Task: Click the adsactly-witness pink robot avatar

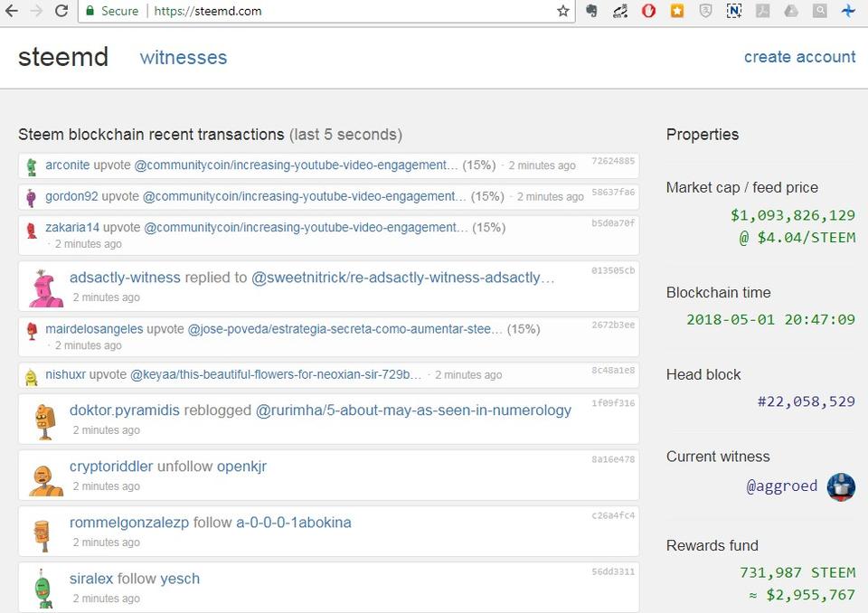Action: (x=44, y=288)
